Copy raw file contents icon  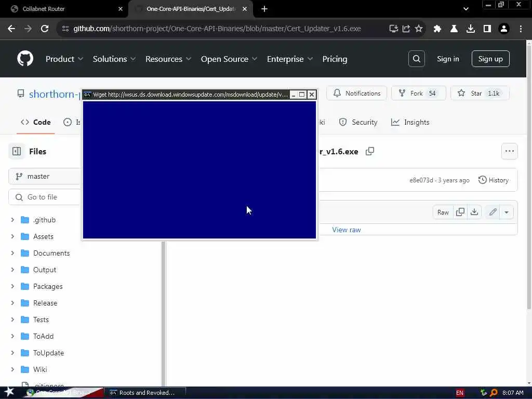click(x=460, y=212)
